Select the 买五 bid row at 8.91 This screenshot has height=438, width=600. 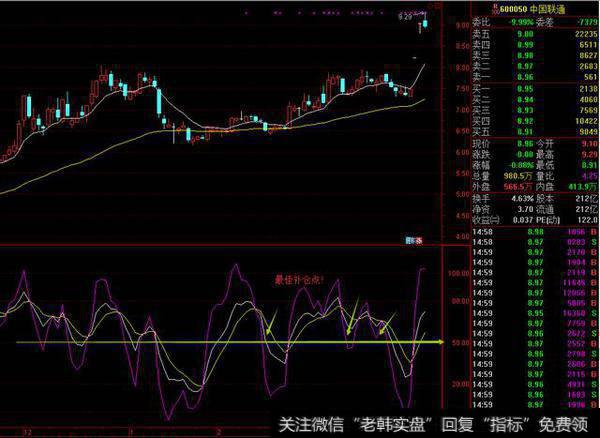535,132
